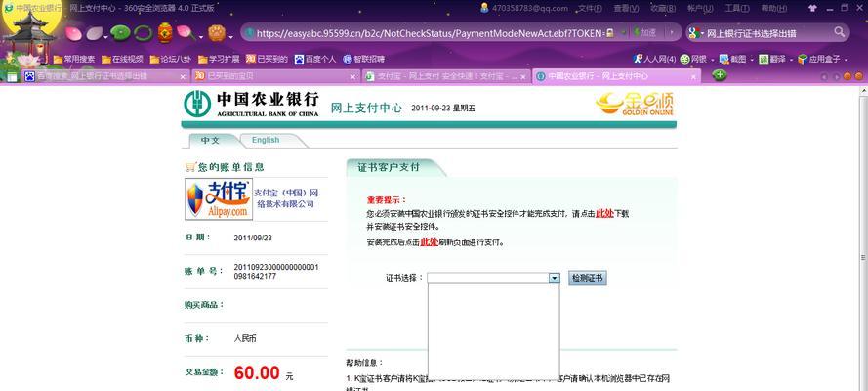Click the lotus bud toolbar icon
This screenshot has height=391, width=868.
point(185,33)
